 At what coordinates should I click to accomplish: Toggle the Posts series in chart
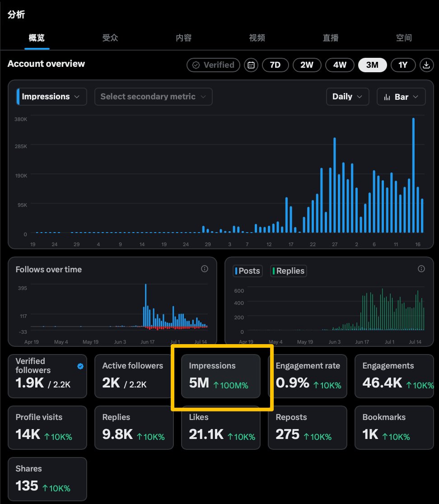coord(248,271)
